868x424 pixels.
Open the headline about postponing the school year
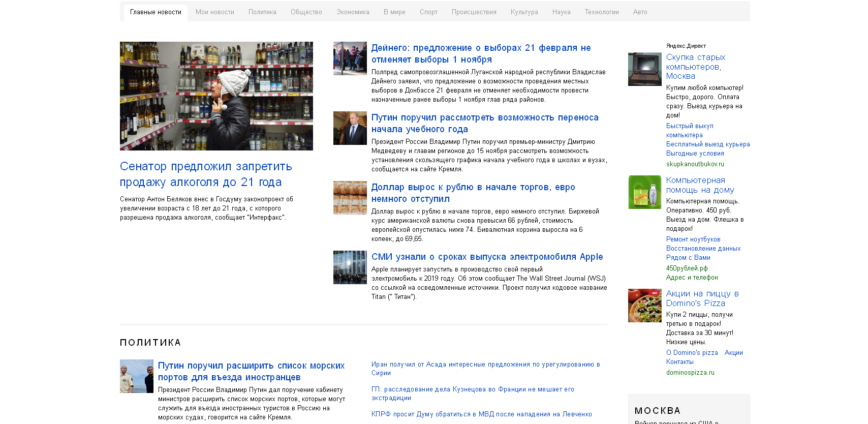coord(485,123)
